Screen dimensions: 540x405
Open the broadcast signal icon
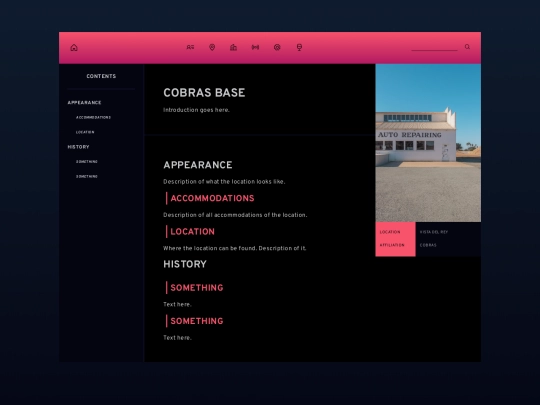coord(255,47)
